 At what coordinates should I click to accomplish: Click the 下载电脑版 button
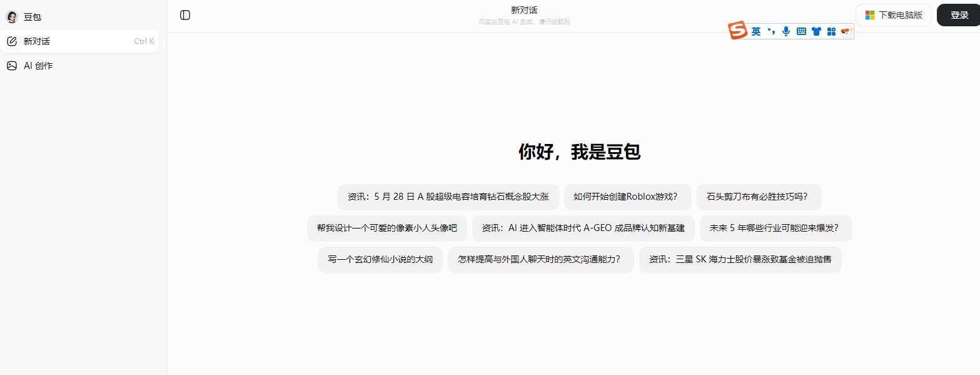click(894, 15)
